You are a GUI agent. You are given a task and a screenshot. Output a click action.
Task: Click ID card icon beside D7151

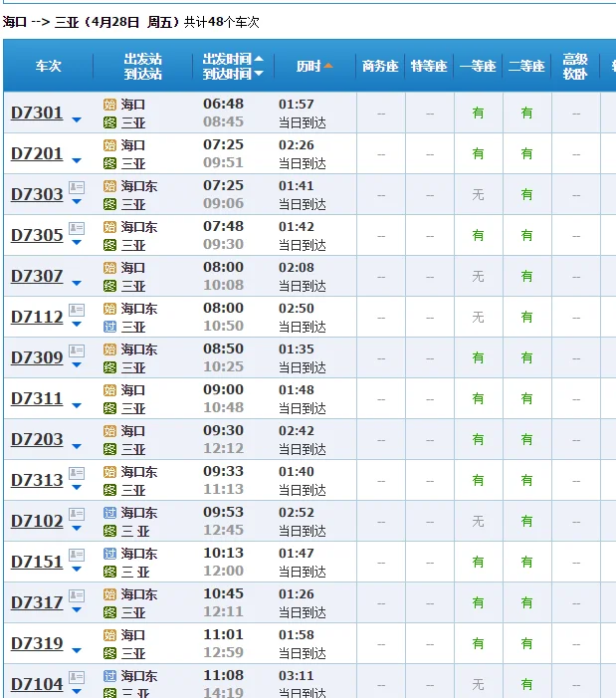click(x=77, y=555)
